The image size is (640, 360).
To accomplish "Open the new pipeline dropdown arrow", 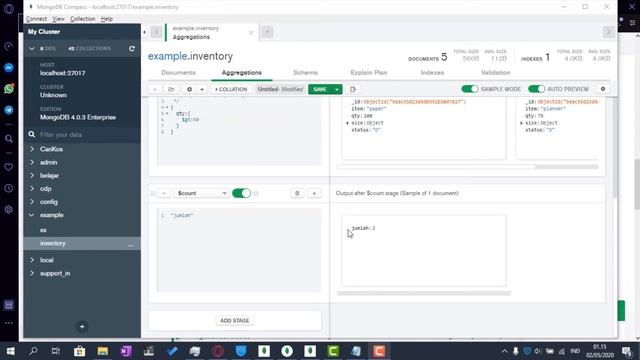I will [202, 89].
